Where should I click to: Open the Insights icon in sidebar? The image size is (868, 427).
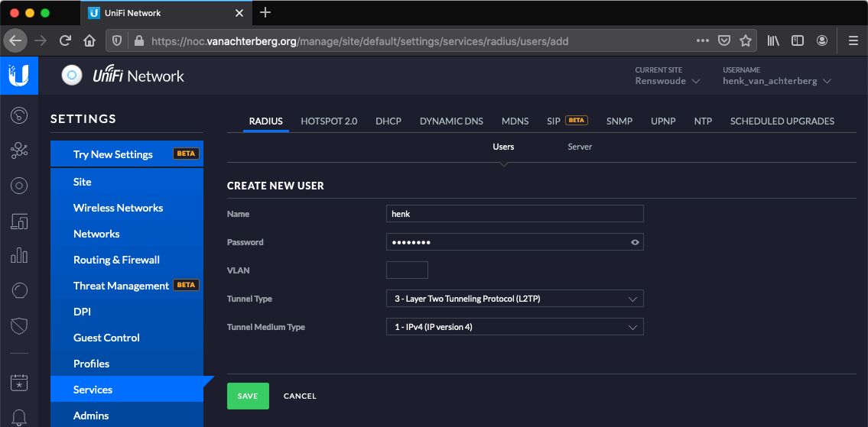[19, 290]
